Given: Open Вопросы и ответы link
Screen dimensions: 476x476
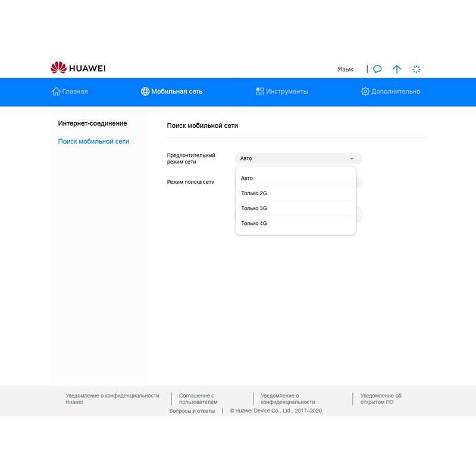Looking at the screenshot, I should pos(192,411).
